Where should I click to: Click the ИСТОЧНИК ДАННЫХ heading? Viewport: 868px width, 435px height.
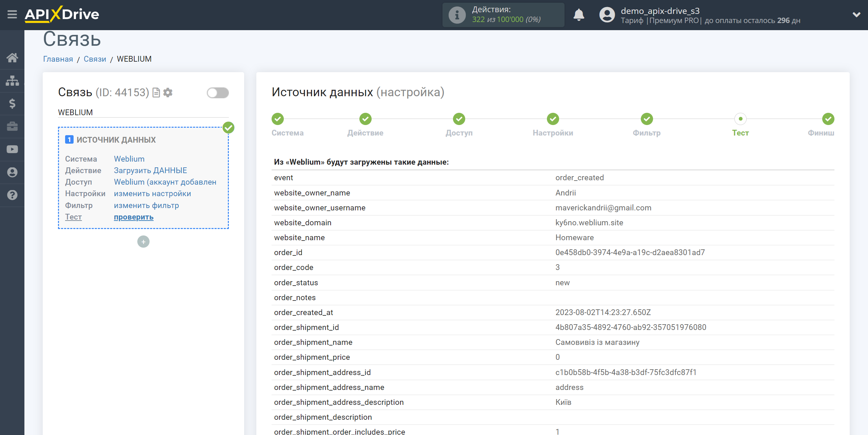point(116,140)
